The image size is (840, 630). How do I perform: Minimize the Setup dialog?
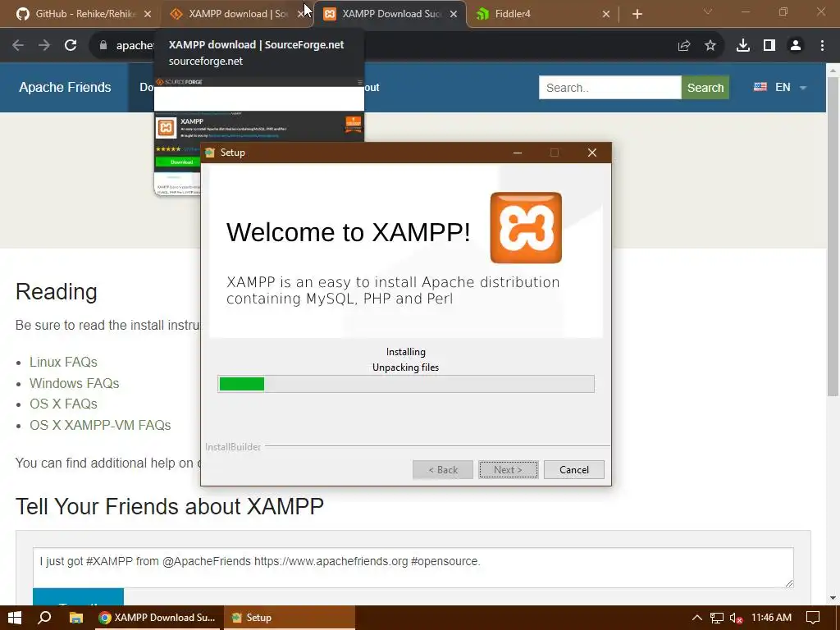pos(517,153)
